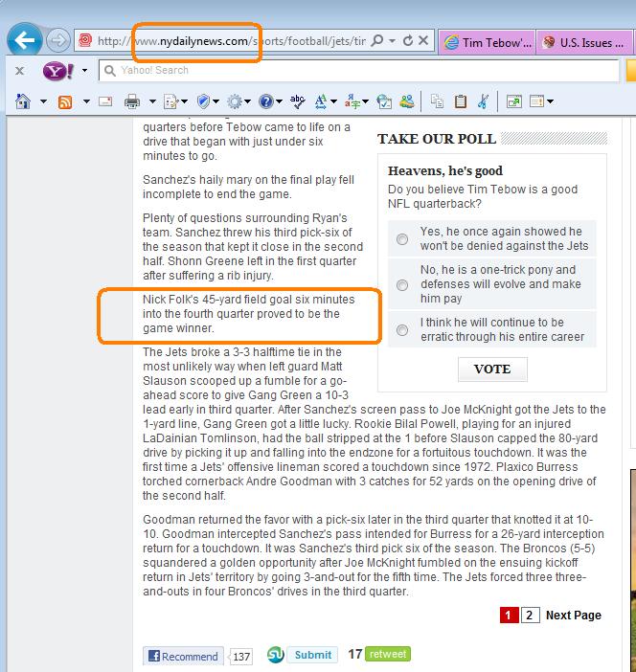Image resolution: width=636 pixels, height=672 pixels.
Task: Click the abc spell check icon
Action: pyautogui.click(x=297, y=101)
